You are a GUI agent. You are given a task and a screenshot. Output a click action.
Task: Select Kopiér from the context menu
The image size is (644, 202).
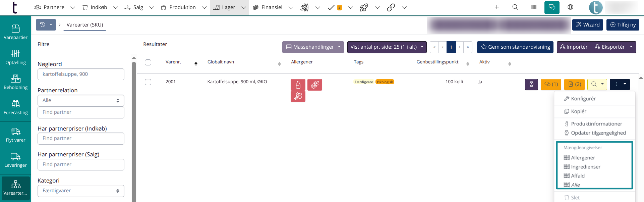[578, 111]
